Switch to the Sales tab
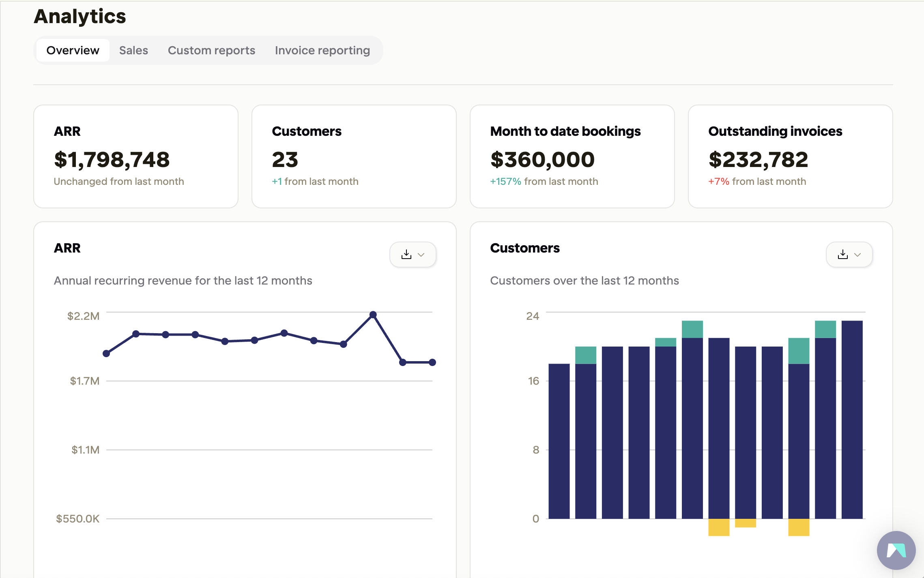The width and height of the screenshot is (924, 578). click(x=133, y=50)
